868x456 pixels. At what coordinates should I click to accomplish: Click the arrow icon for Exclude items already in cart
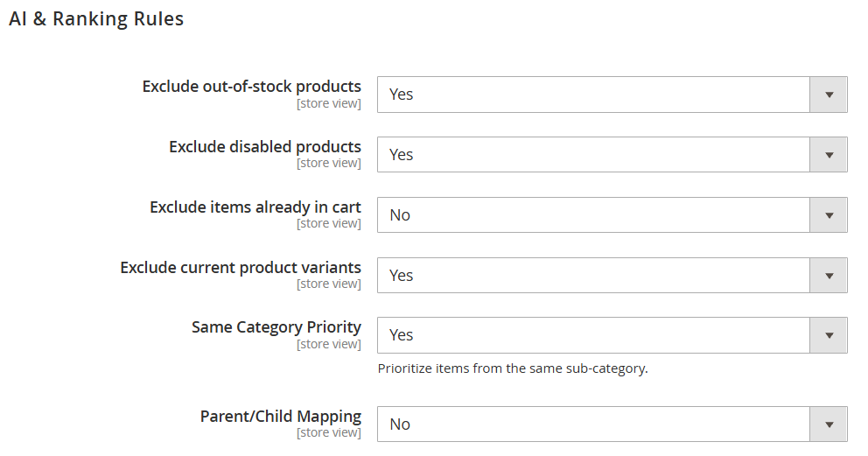[x=829, y=215]
